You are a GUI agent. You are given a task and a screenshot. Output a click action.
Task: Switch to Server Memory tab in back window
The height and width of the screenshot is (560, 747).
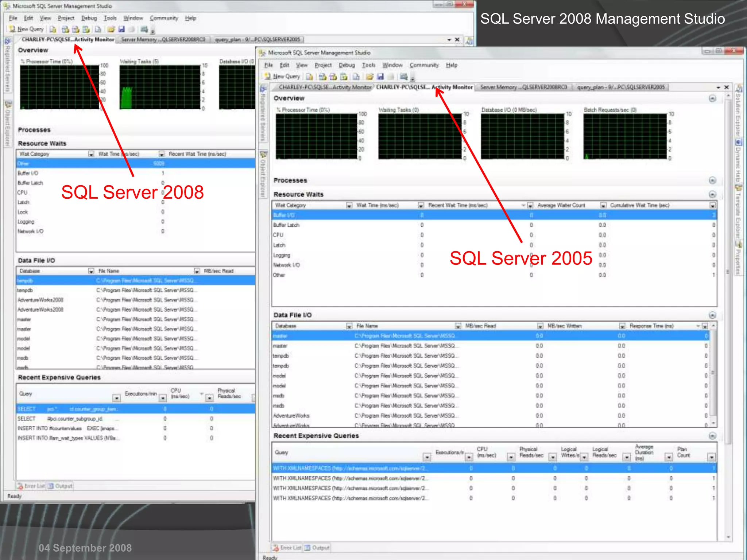(x=163, y=39)
